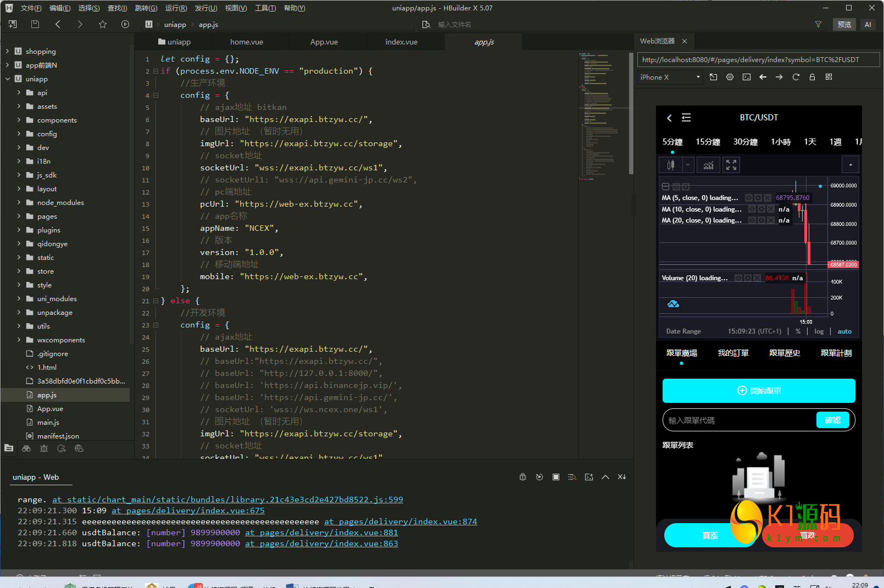Switch to the home.vue editor tab
This screenshot has width=884, height=588.
(247, 42)
